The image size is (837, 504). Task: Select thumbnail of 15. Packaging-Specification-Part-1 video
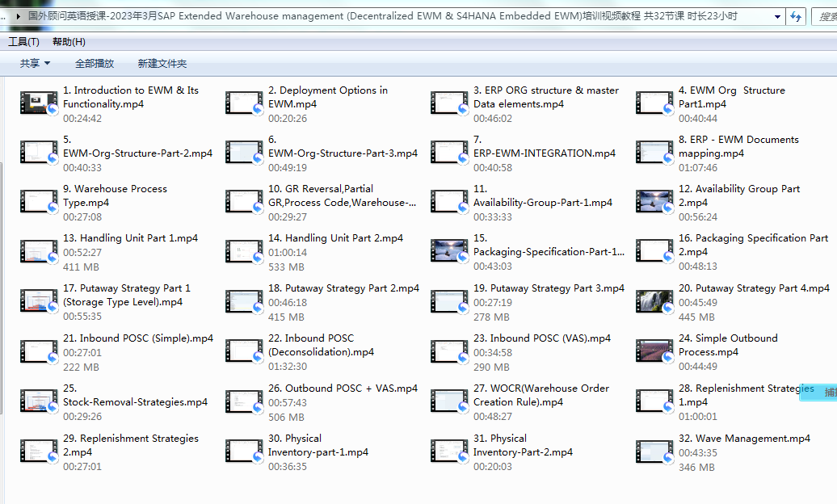point(449,251)
